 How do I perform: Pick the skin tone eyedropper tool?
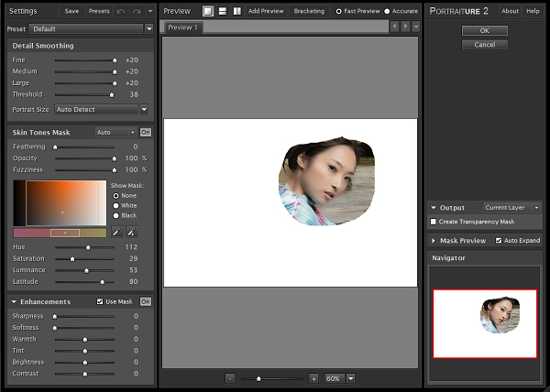[x=116, y=233]
